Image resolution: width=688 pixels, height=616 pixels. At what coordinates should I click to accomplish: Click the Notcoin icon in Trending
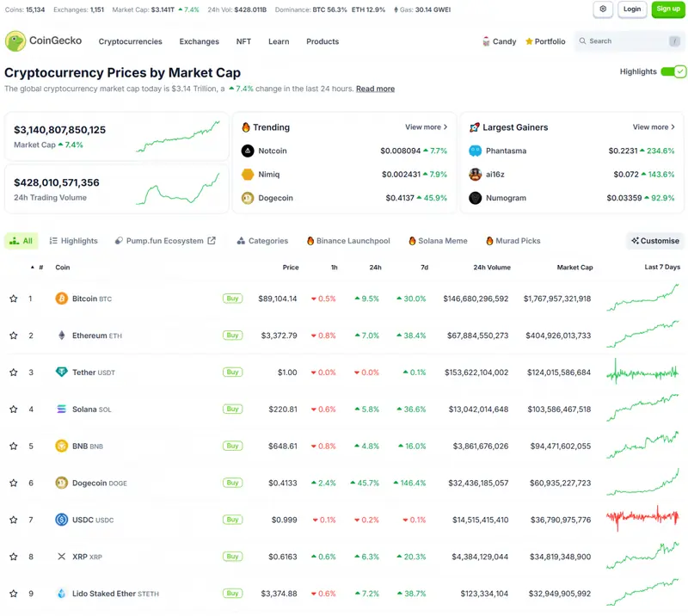tap(248, 151)
